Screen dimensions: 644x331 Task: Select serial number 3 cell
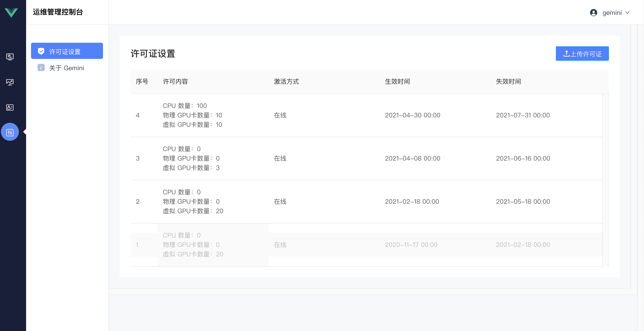(x=137, y=159)
